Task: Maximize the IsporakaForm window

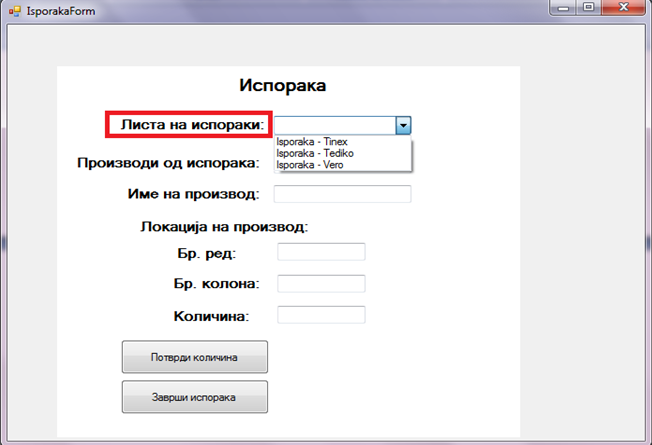Action: point(588,8)
